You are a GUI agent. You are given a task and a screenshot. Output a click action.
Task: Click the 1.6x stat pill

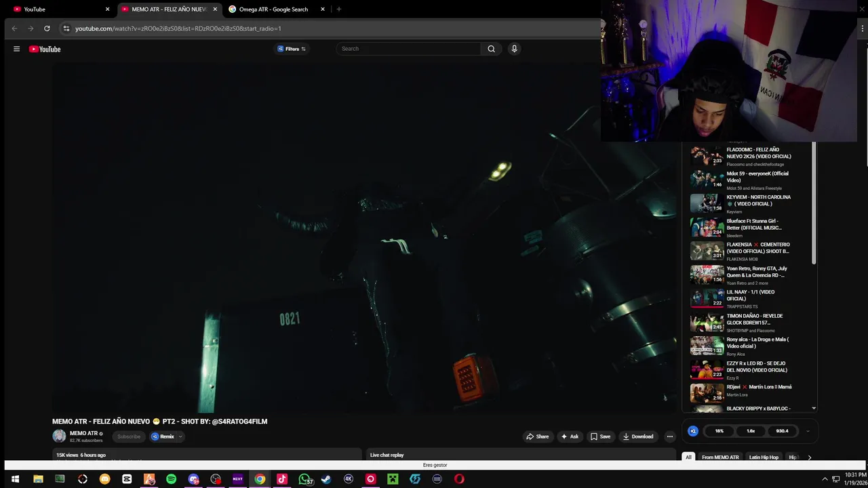751,431
